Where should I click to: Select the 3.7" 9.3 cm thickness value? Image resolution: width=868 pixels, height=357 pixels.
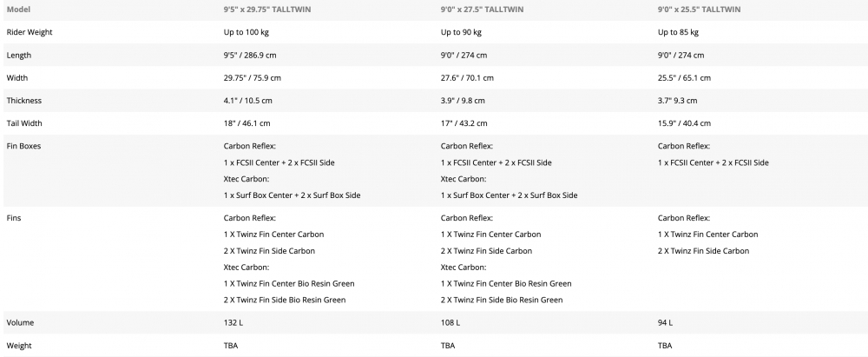[x=678, y=101]
